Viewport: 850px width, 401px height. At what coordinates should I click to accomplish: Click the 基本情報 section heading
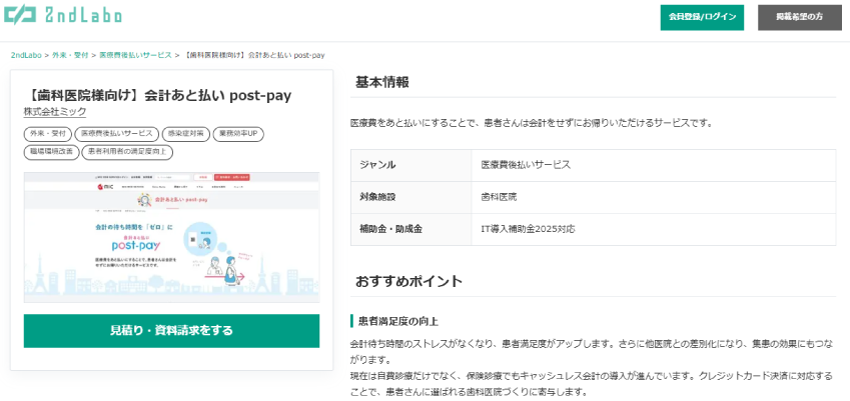382,82
